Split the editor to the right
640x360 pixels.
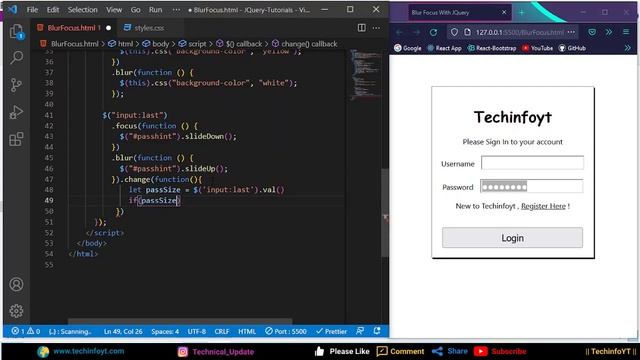tap(362, 28)
